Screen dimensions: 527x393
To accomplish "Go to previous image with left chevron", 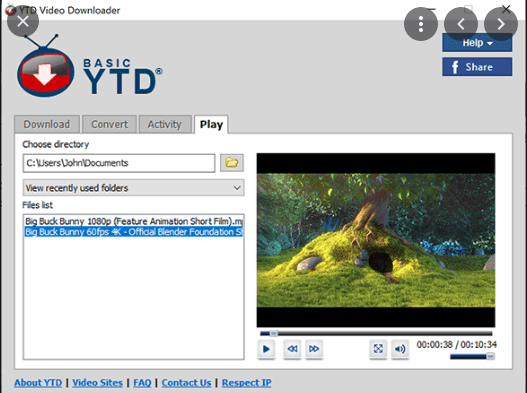I will (x=461, y=24).
